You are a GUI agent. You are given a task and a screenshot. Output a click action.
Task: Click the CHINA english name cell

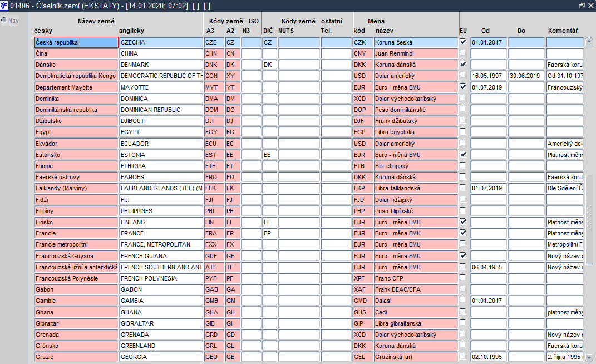pyautogui.click(x=161, y=53)
